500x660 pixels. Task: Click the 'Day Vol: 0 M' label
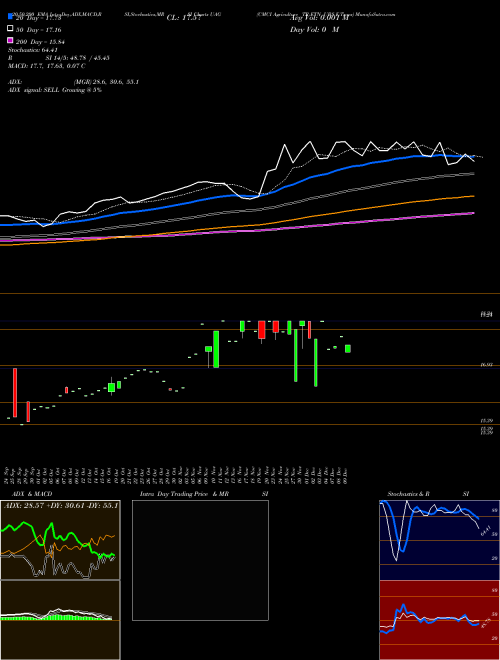pyautogui.click(x=314, y=30)
